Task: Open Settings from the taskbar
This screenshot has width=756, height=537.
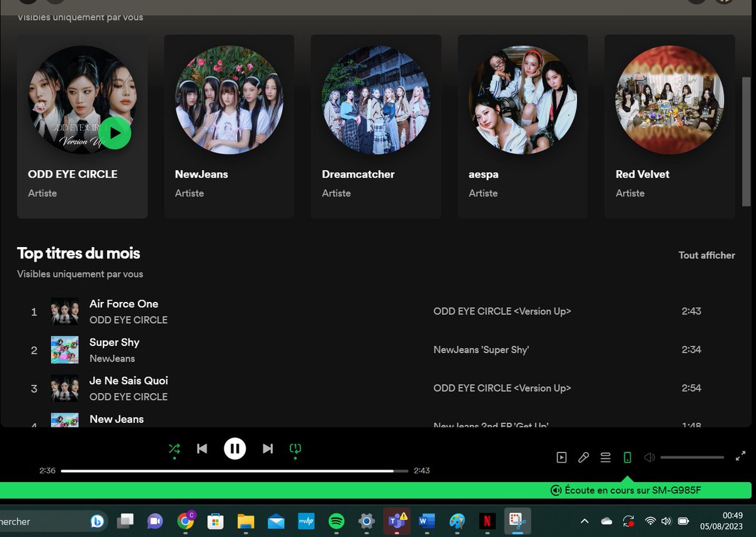Action: tap(367, 521)
